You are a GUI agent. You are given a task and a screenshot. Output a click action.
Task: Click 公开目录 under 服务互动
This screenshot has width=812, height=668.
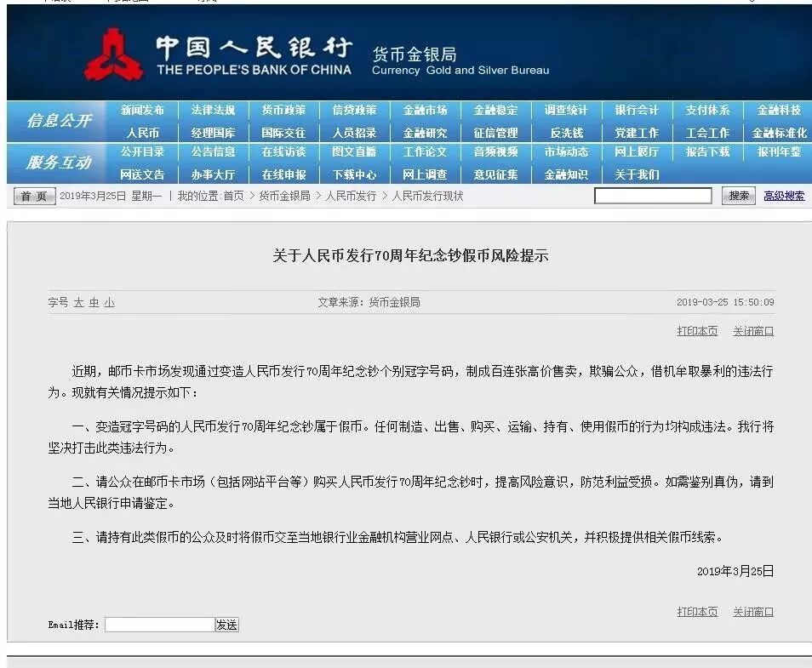coord(142,151)
